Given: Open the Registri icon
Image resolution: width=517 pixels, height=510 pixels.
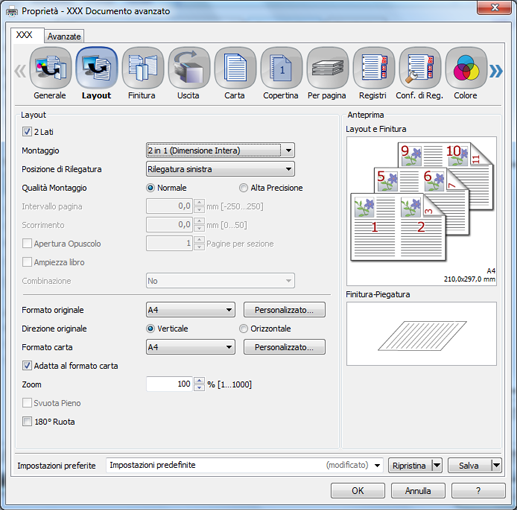Looking at the screenshot, I should [374, 68].
